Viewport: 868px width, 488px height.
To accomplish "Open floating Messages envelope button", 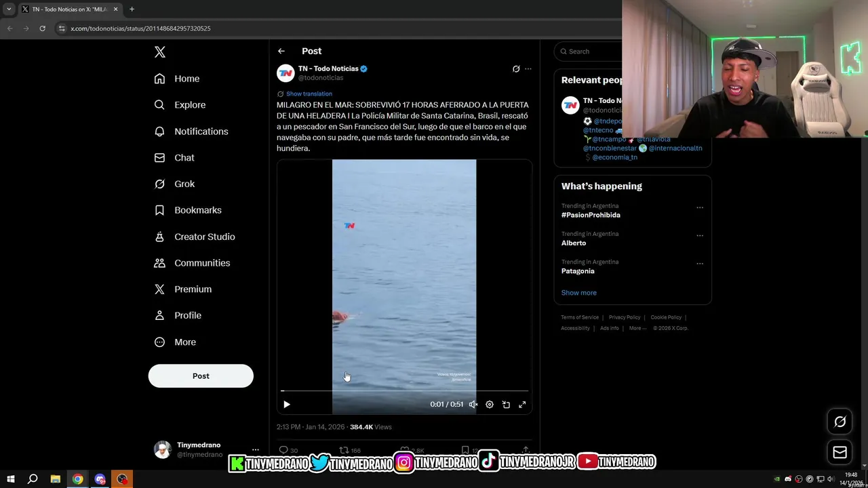I will click(x=840, y=452).
